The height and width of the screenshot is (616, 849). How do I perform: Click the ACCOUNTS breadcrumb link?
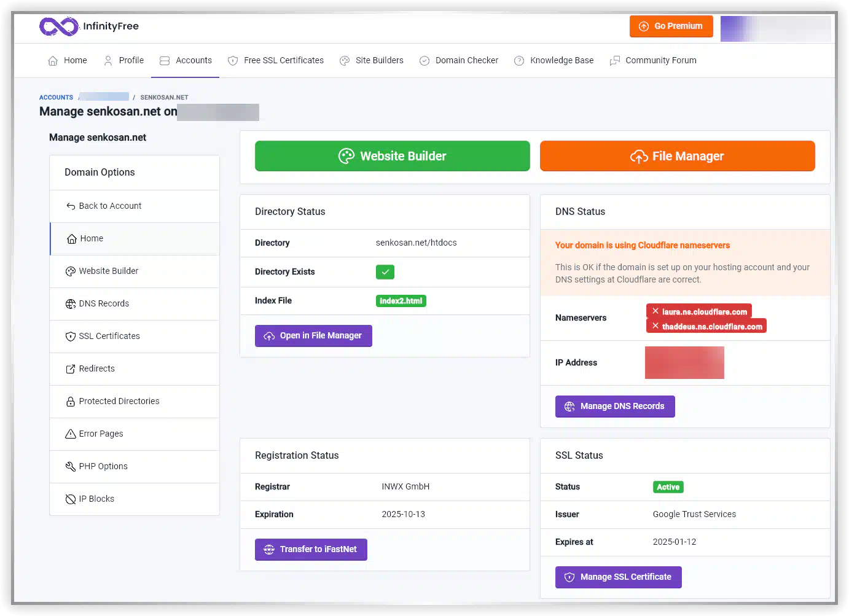coord(56,98)
